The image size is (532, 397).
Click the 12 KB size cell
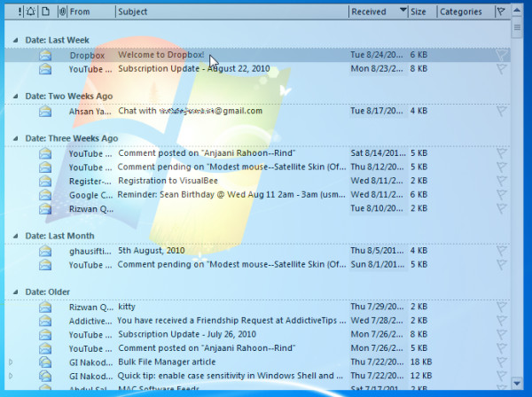[421, 376]
